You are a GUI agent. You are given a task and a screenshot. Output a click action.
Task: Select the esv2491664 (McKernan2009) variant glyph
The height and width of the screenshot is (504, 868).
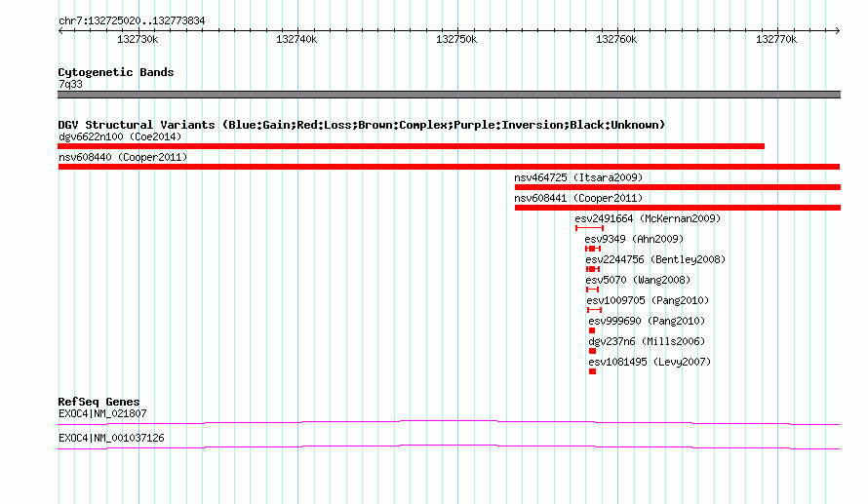coord(589,228)
